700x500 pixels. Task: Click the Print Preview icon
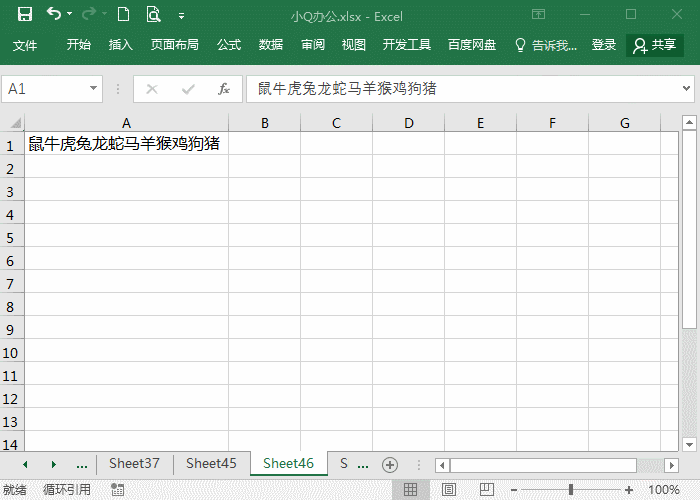click(x=152, y=15)
